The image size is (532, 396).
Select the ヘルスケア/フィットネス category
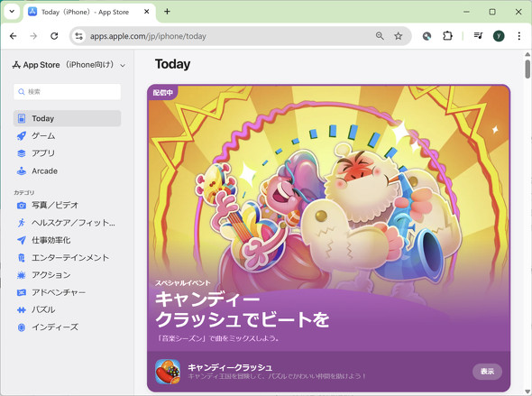tap(68, 223)
